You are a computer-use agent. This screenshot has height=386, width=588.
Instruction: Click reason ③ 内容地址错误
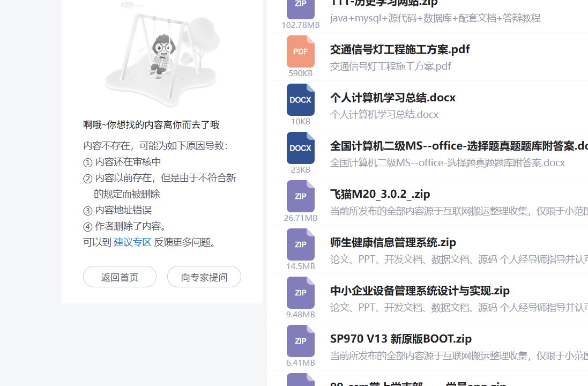pyautogui.click(x=117, y=210)
